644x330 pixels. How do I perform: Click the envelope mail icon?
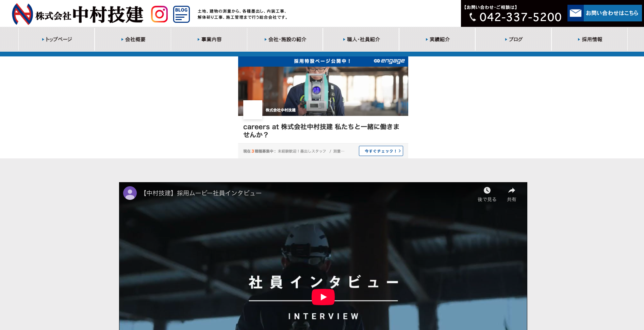576,13
